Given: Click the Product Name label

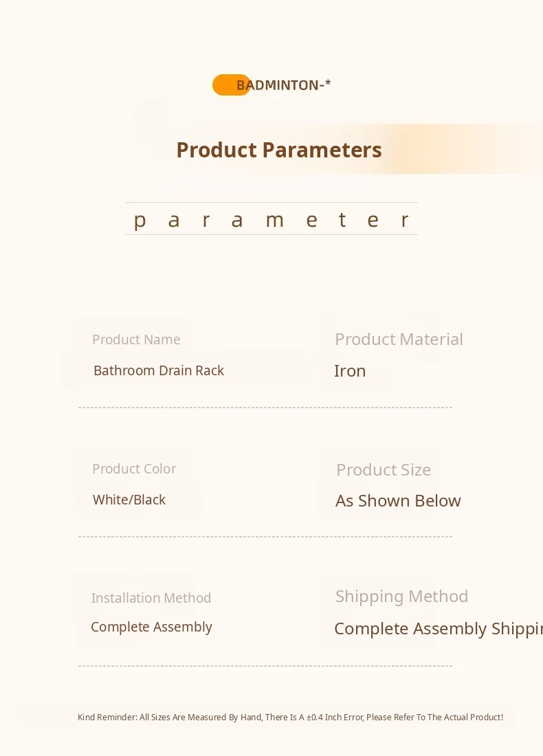Looking at the screenshot, I should 136,340.
